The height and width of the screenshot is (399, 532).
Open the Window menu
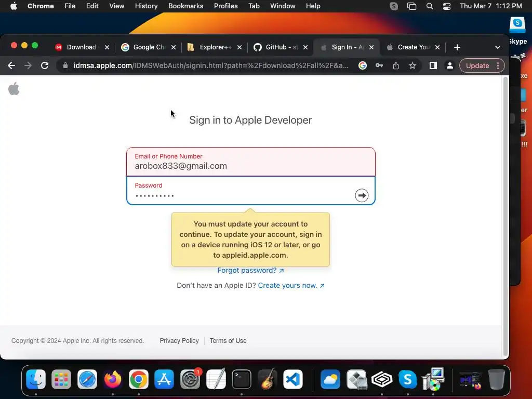point(283,6)
